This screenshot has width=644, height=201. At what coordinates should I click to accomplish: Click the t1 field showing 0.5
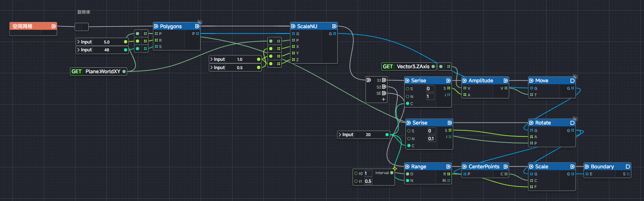[x=368, y=182]
